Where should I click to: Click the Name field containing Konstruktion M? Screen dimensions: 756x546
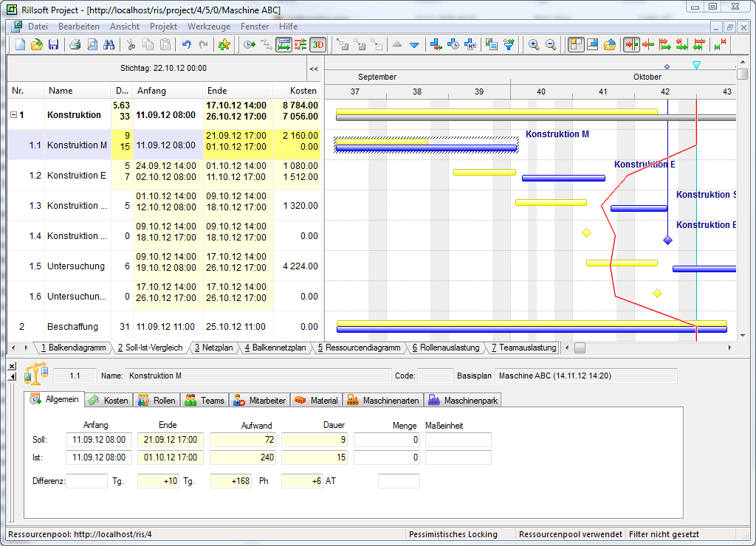[x=258, y=376]
